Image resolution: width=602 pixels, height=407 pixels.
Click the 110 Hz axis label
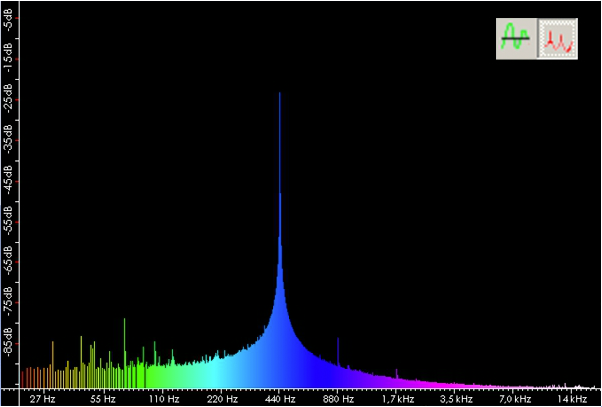(x=163, y=399)
